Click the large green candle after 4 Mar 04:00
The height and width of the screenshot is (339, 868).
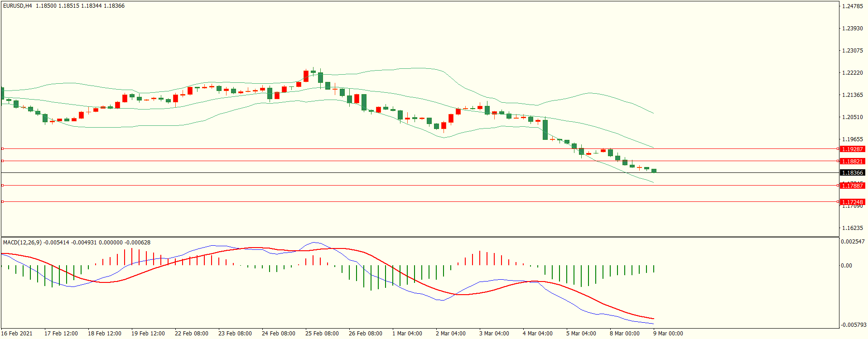(545, 129)
